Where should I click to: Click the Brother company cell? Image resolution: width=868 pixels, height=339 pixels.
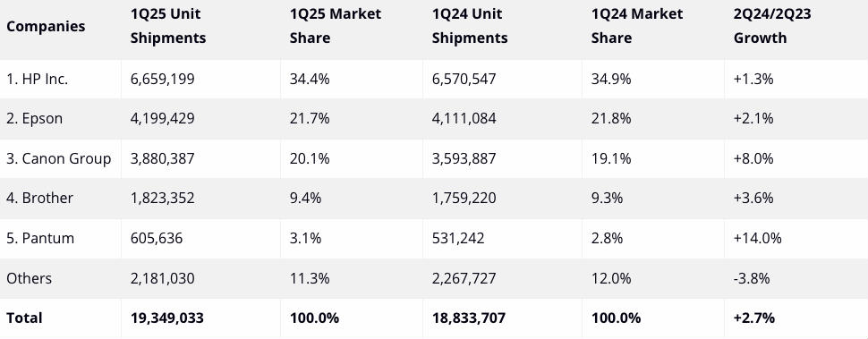[40, 198]
